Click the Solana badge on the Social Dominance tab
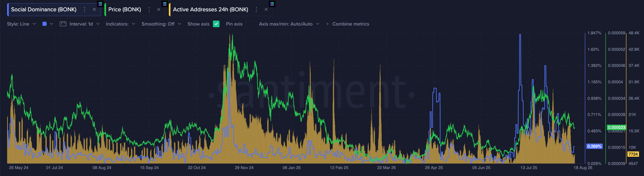The width and height of the screenshot is (644, 176). (x=100, y=4)
